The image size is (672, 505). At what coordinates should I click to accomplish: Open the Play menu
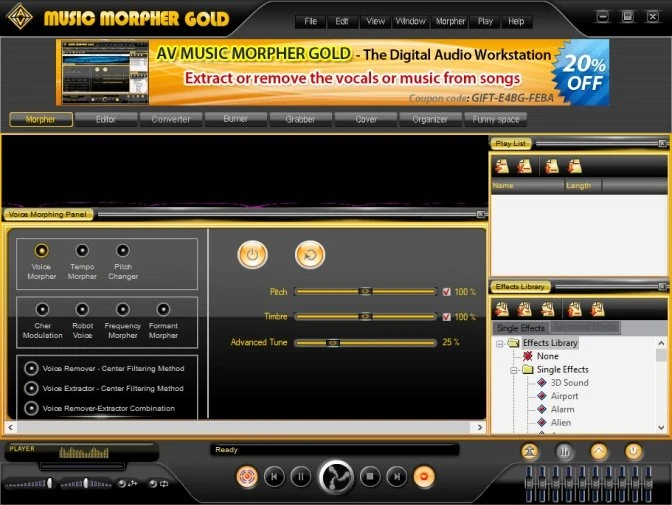tap(485, 21)
